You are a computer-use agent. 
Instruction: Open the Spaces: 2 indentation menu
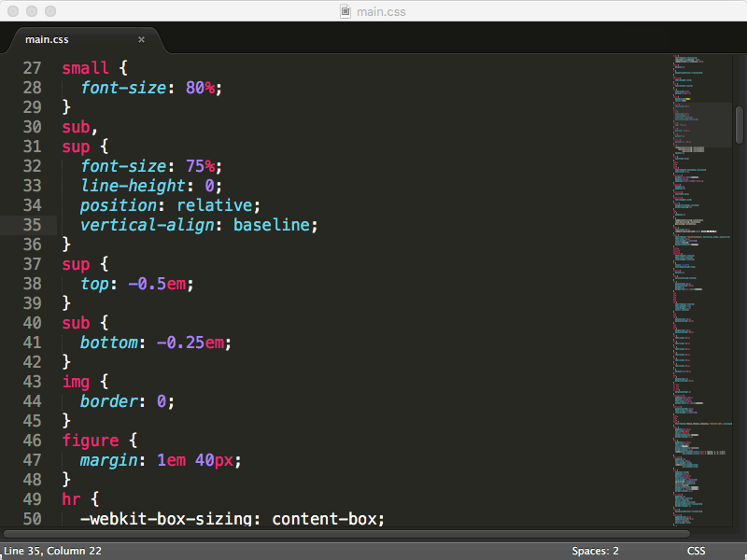click(596, 551)
